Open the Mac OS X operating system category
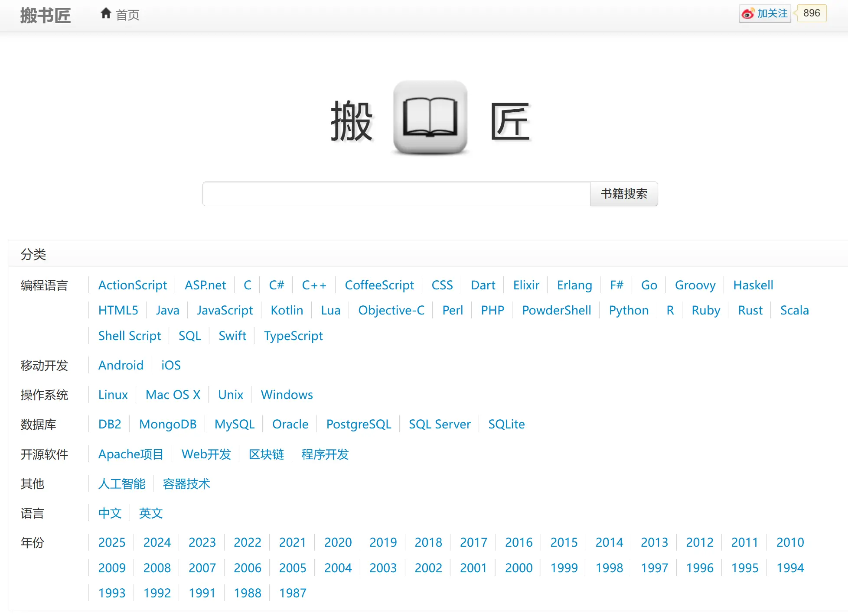The width and height of the screenshot is (848, 616). point(173,395)
